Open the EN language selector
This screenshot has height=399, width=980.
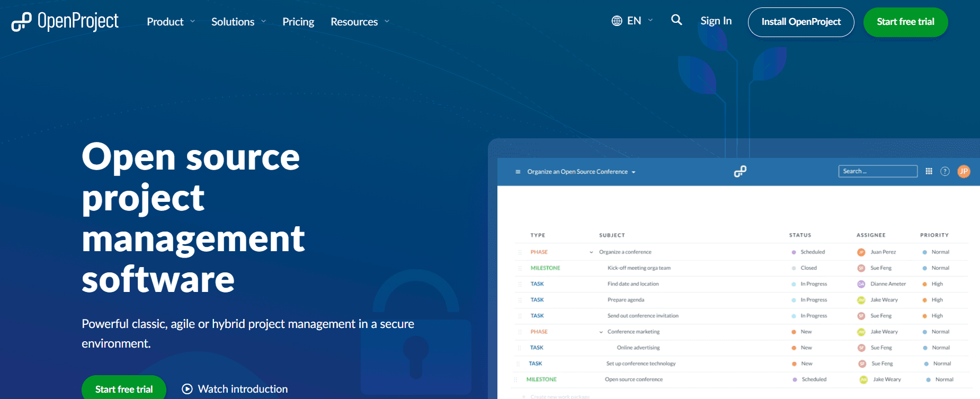(x=632, y=21)
